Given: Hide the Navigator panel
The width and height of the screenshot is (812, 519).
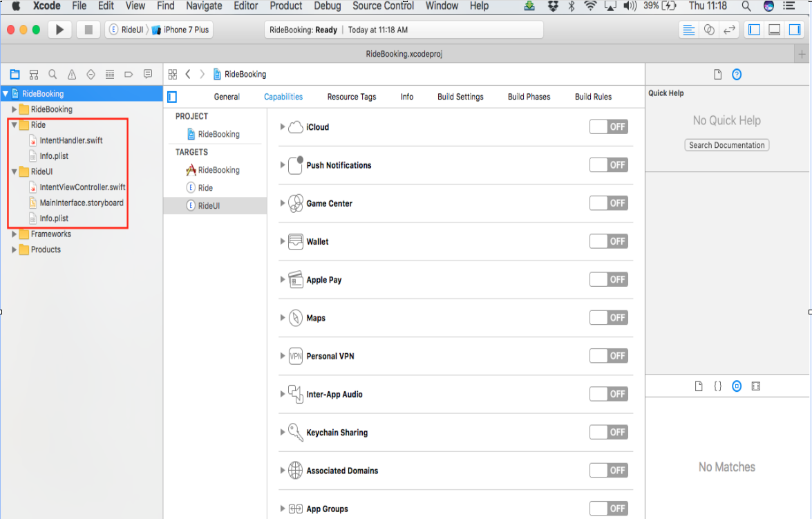Looking at the screenshot, I should (755, 30).
